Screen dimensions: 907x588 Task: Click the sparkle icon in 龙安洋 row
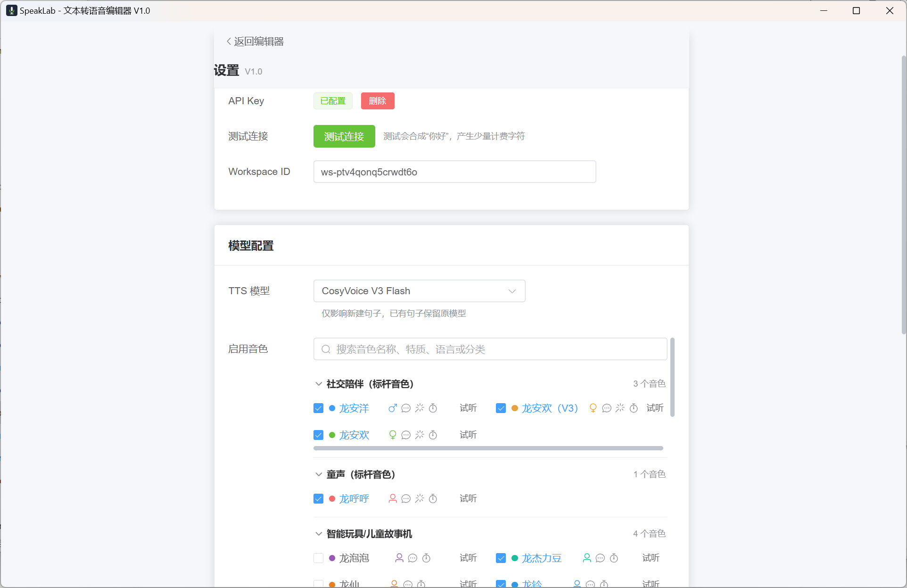pyautogui.click(x=420, y=408)
